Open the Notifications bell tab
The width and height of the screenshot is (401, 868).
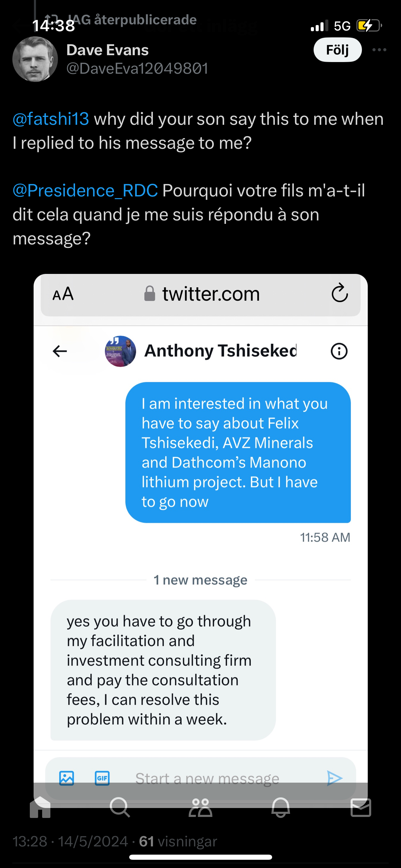point(281,807)
